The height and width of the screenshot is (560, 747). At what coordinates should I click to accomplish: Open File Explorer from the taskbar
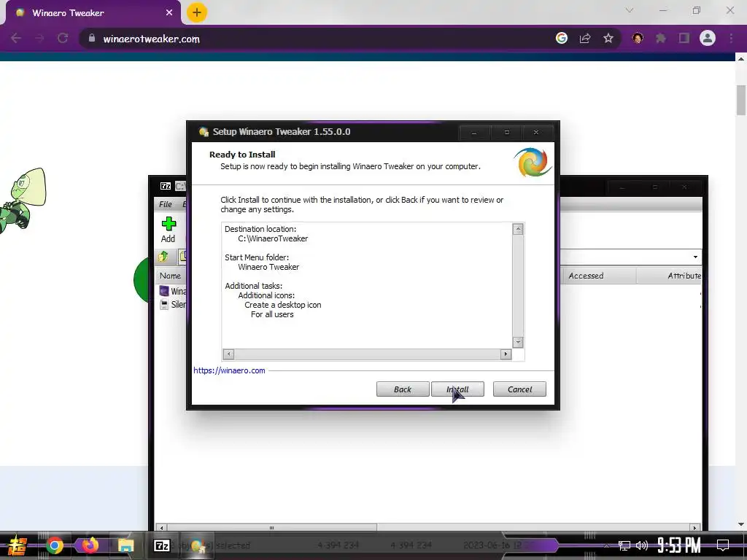[126, 545]
